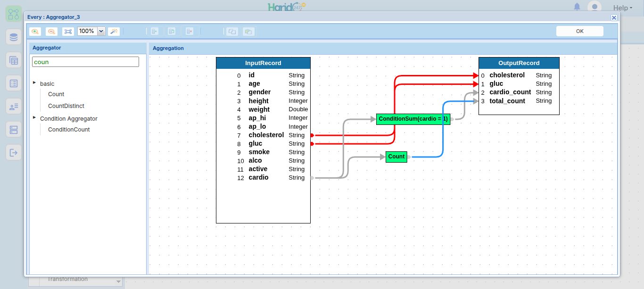Select ConditionCount in the aggregator tree
This screenshot has width=644, height=289.
(69, 130)
